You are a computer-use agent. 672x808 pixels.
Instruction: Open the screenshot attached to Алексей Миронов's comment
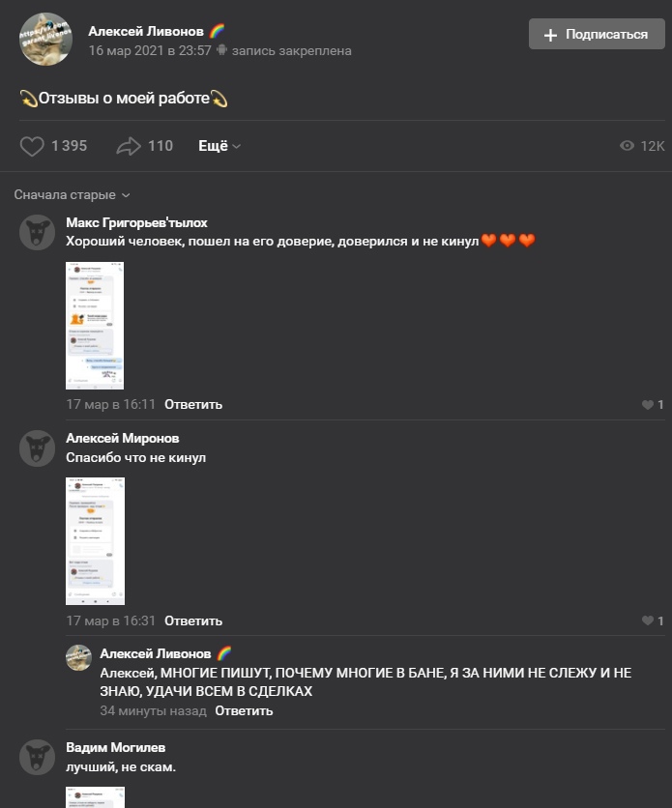[96, 541]
